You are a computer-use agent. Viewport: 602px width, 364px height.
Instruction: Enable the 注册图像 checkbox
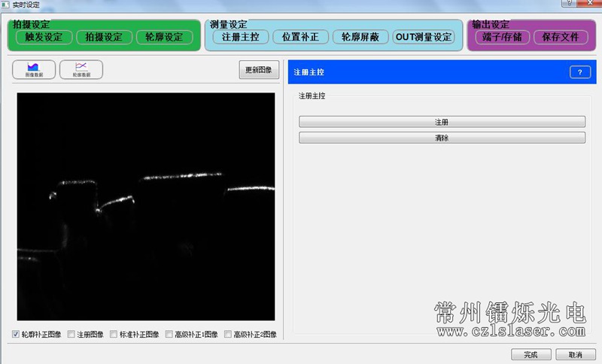[71, 335]
